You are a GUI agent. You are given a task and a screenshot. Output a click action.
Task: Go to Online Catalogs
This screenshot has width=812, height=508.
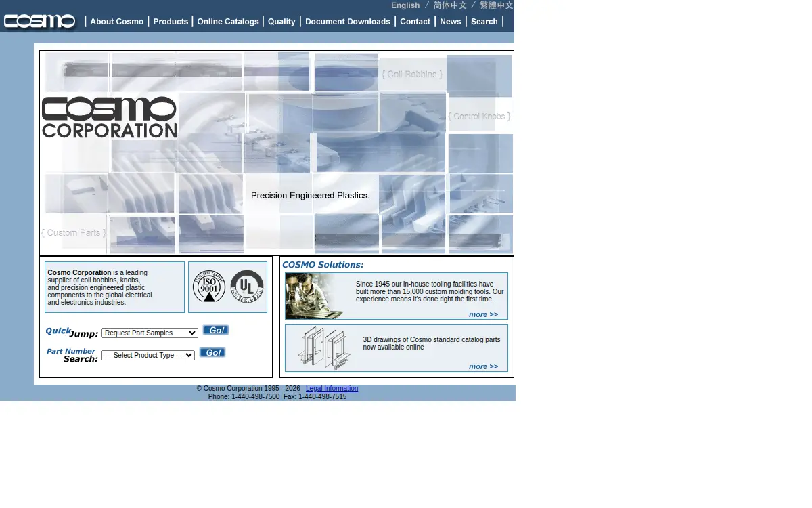point(228,22)
